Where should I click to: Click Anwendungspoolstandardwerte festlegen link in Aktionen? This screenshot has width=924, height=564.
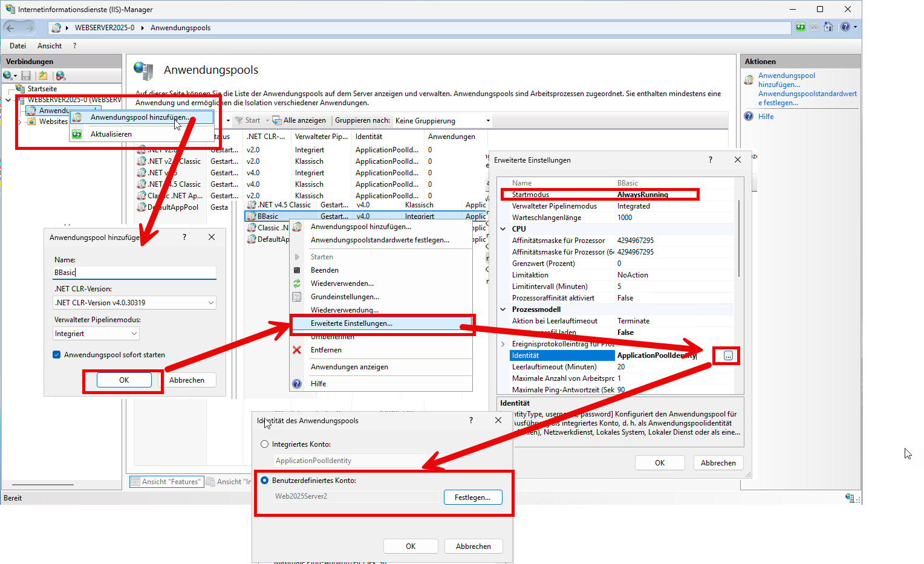[807, 98]
